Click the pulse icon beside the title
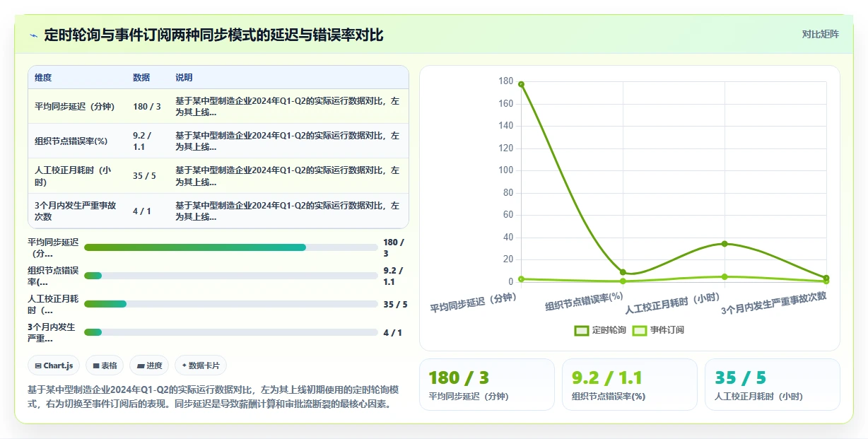Image resolution: width=868 pixels, height=439 pixels. coord(33,35)
